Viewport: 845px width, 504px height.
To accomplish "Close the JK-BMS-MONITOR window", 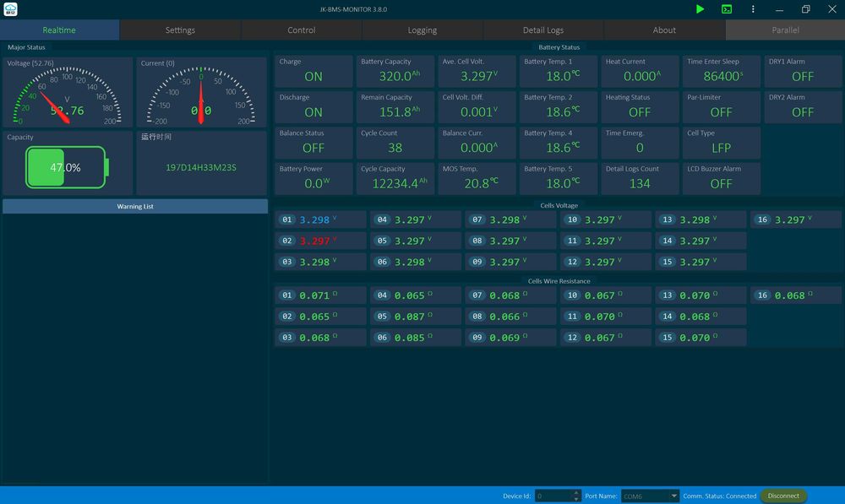I will [832, 9].
